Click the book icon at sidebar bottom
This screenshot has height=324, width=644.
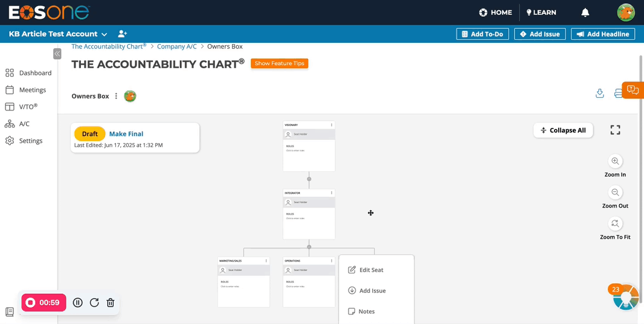[x=10, y=312]
